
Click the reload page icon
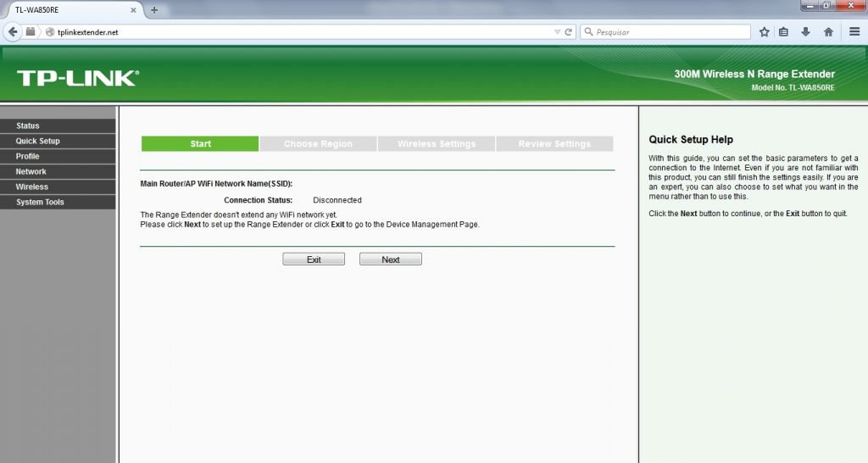[x=568, y=32]
